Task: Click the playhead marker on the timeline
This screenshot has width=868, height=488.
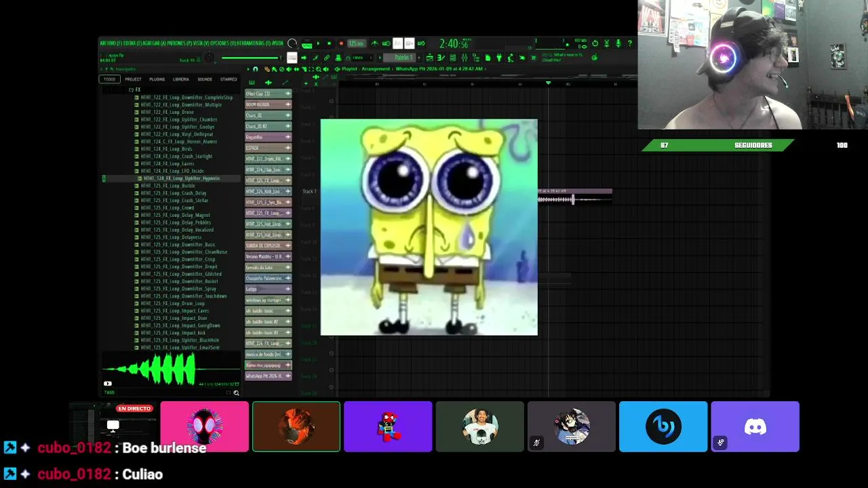Action: click(548, 83)
